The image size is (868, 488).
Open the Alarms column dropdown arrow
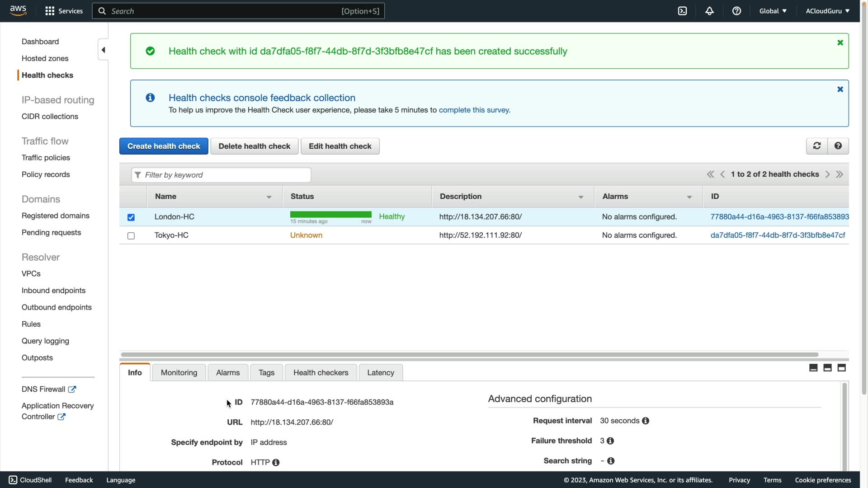689,197
